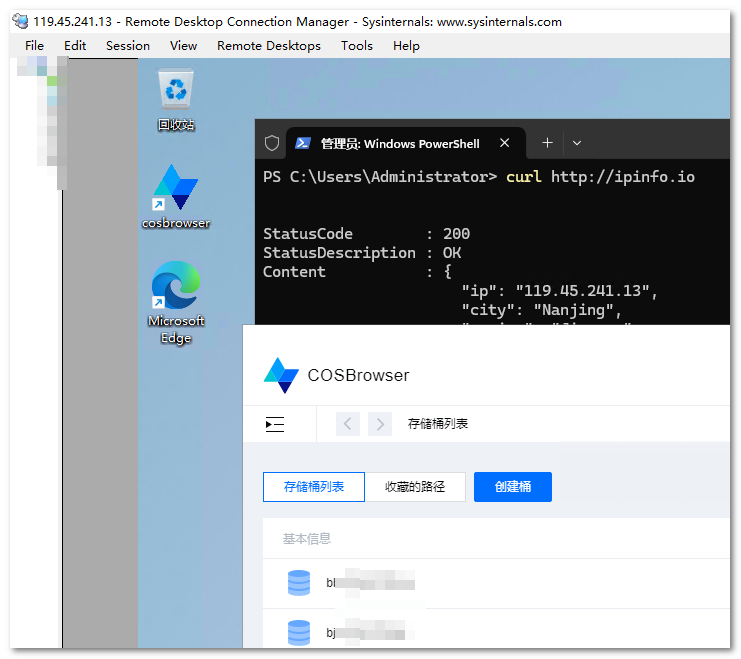The width and height of the screenshot is (741, 659).
Task: Open the Edit menu
Action: coord(75,46)
